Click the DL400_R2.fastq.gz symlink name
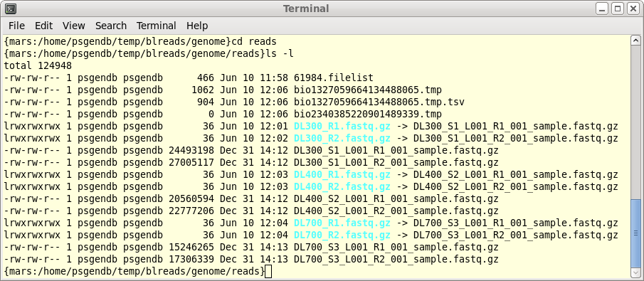 pyautogui.click(x=342, y=187)
